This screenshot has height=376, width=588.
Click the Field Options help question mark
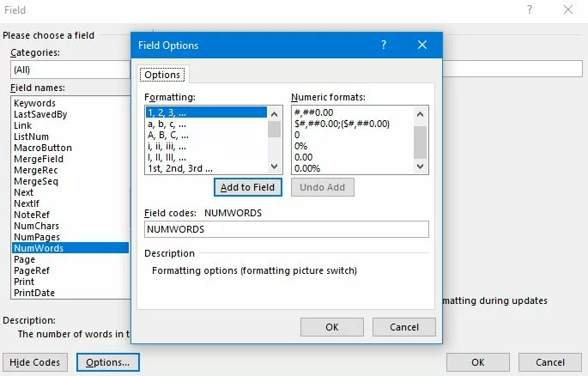[x=383, y=45]
